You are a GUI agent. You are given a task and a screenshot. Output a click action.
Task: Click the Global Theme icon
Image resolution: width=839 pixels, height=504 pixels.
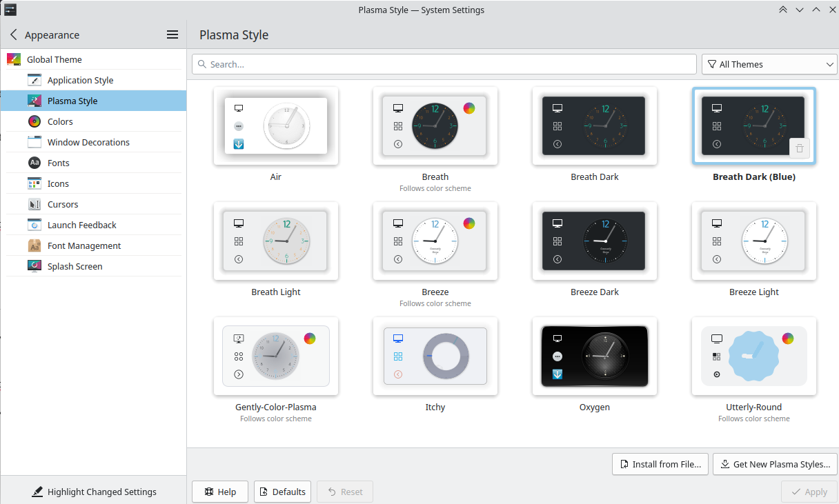click(x=14, y=59)
